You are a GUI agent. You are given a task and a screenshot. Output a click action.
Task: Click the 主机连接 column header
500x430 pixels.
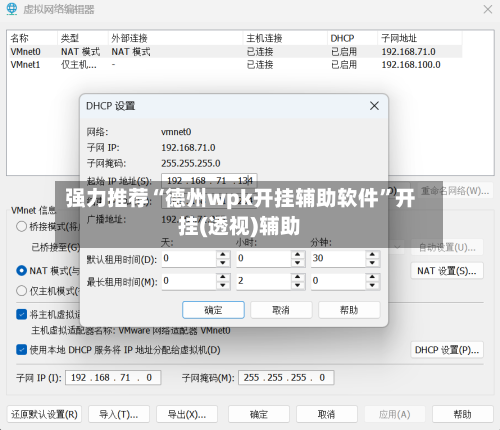(x=285, y=38)
